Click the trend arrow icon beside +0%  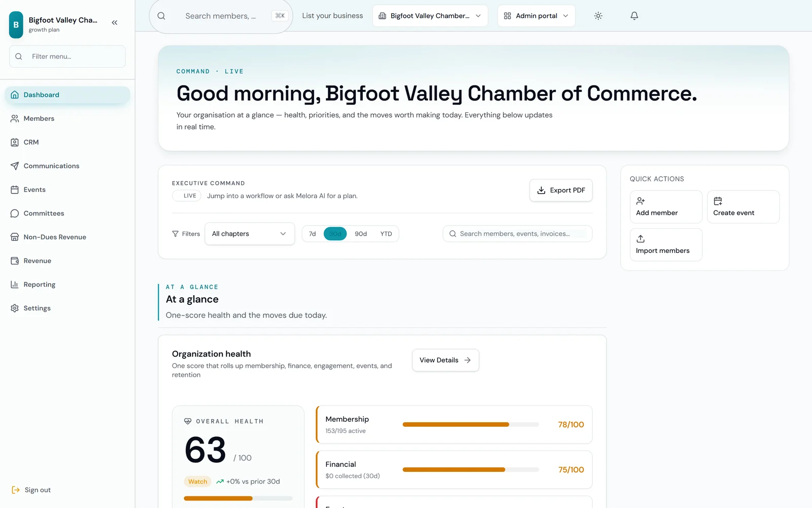coord(220,482)
